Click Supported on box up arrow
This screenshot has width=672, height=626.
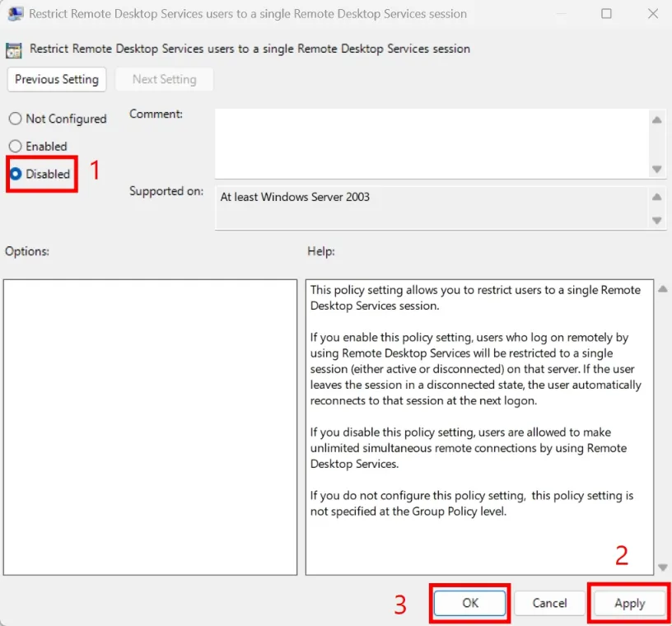tap(656, 198)
